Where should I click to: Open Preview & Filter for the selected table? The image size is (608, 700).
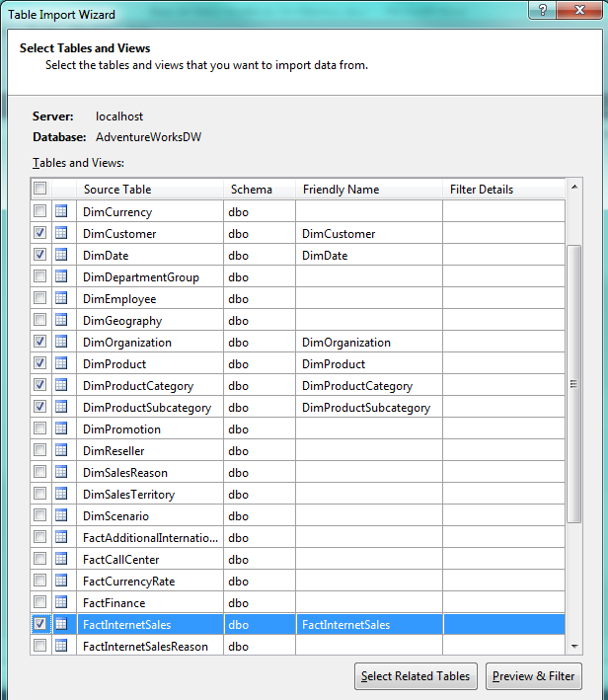(534, 676)
